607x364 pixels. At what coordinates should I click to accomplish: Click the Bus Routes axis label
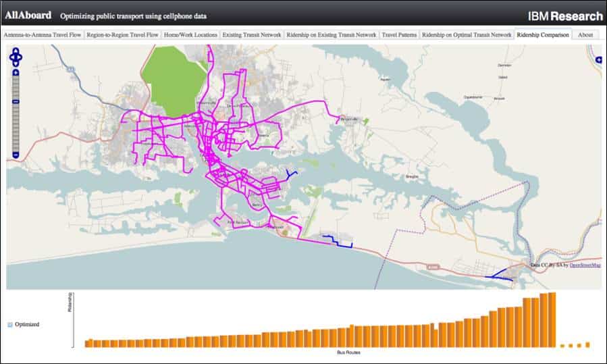[349, 353]
